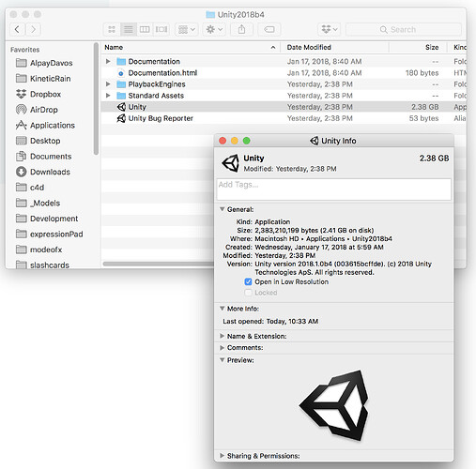Open the Action gear dropdown menu
The height and width of the screenshot is (469, 476).
click(x=214, y=30)
